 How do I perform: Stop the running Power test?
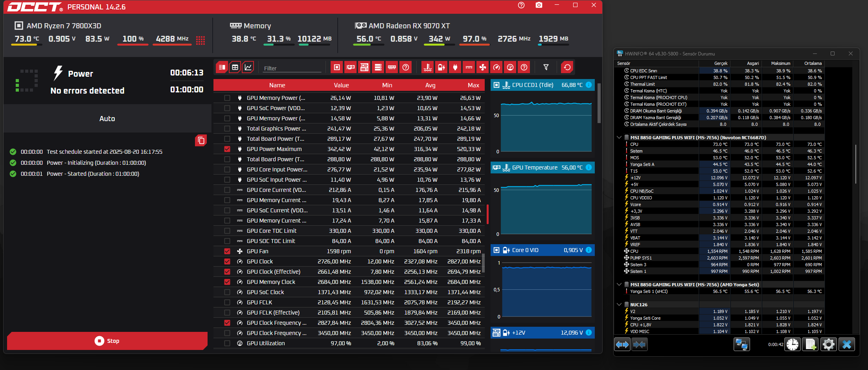(x=107, y=341)
